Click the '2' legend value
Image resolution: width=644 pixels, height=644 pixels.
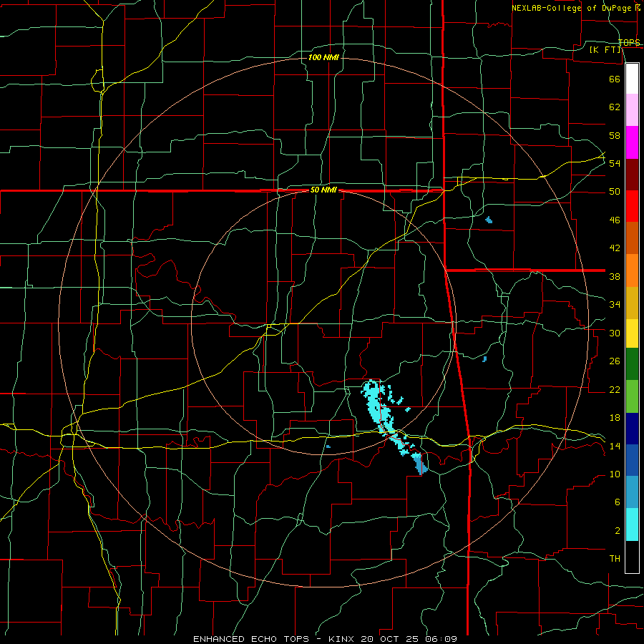(617, 531)
